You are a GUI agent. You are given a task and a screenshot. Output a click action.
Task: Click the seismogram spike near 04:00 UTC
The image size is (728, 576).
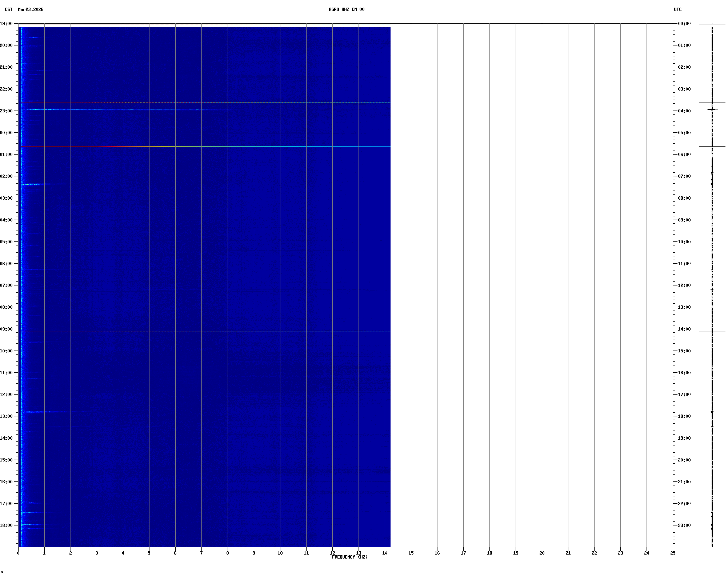[x=712, y=109]
